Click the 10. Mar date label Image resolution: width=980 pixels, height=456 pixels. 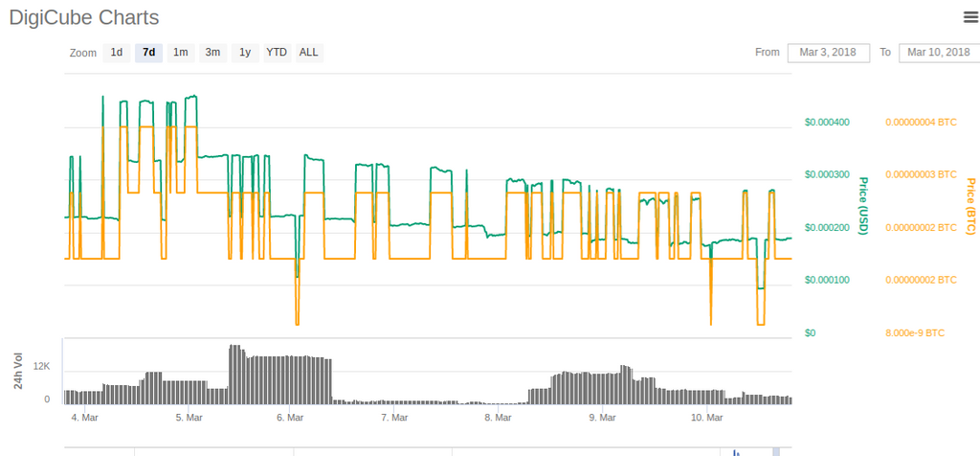point(706,418)
